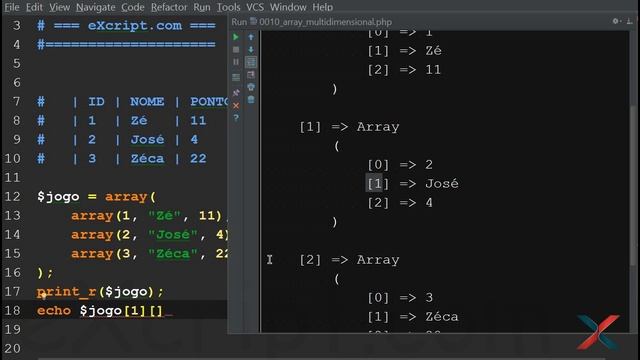Hide the Run tool window
This screenshot has height=360, width=640.
click(x=630, y=21)
